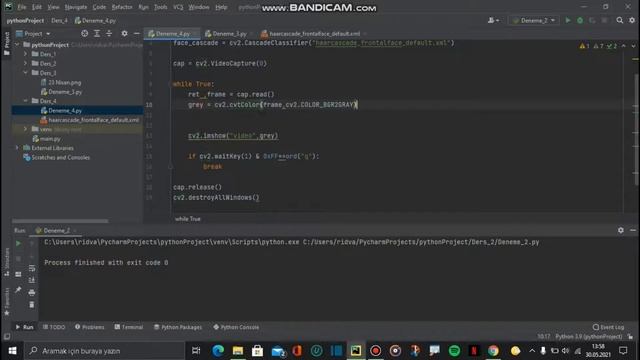Collapse the pythonProject root node
This screenshot has width=640, height=360.
pos(17,44)
